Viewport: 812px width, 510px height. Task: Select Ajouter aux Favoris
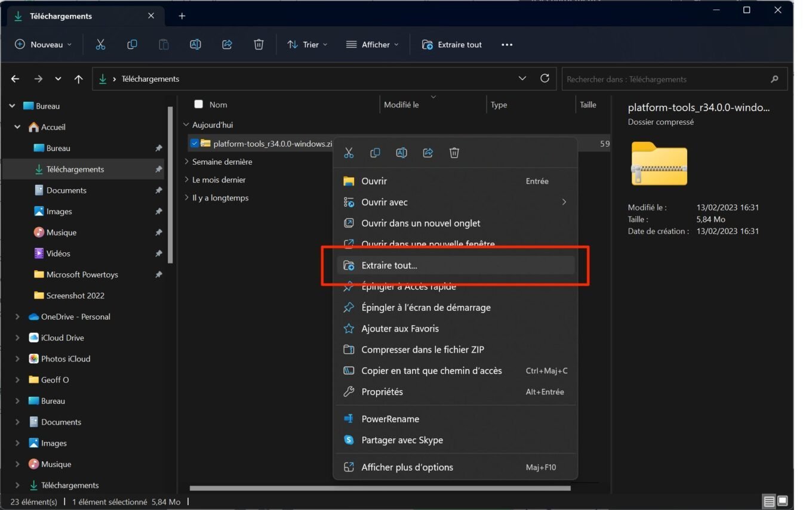coord(456,329)
